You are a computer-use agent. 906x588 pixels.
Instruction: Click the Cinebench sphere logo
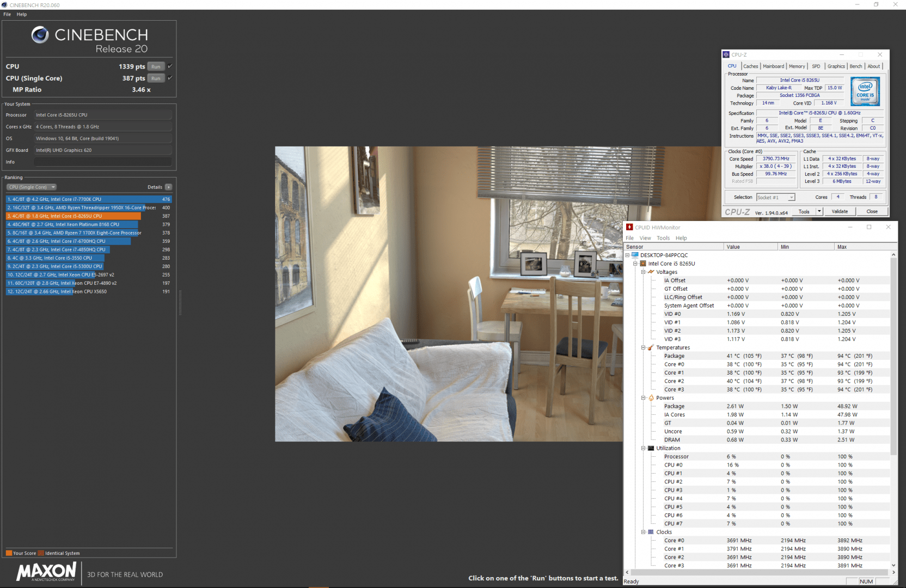click(x=40, y=35)
